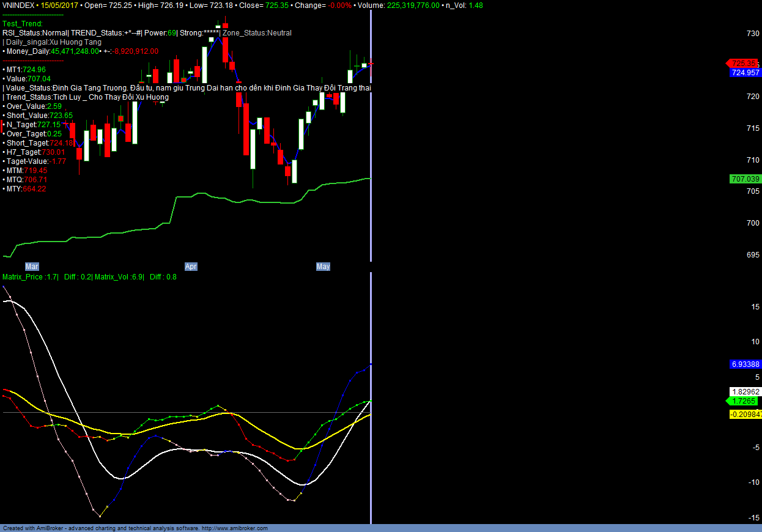Click the VNINDEX ticker symbol in header

[18, 5]
